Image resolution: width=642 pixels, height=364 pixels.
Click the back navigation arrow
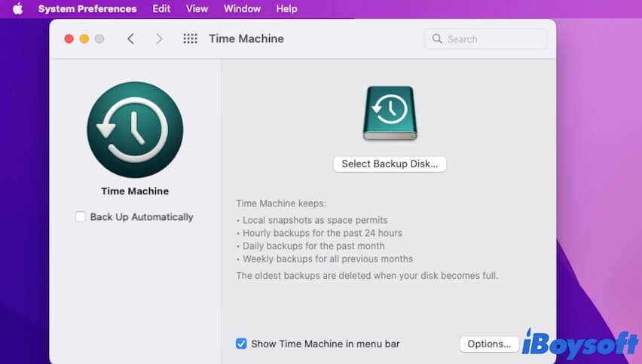pyautogui.click(x=130, y=39)
